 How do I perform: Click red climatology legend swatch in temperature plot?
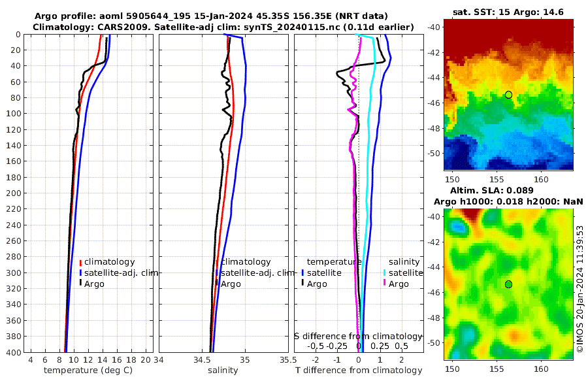(80, 262)
